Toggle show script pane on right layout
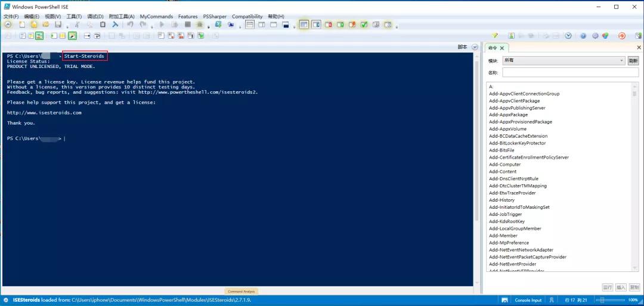The height and width of the screenshot is (306, 644). pos(316,25)
